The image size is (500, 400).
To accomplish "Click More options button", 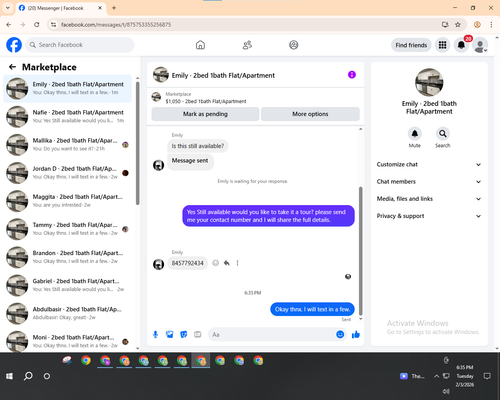I will (x=310, y=114).
